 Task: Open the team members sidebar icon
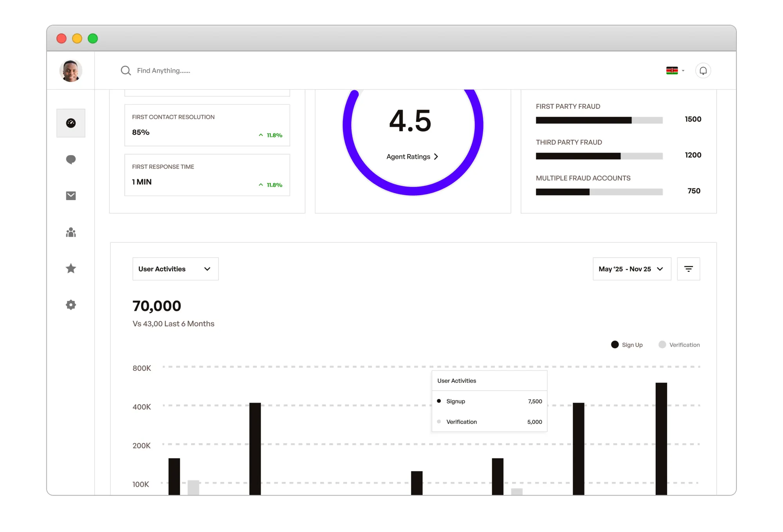(71, 232)
